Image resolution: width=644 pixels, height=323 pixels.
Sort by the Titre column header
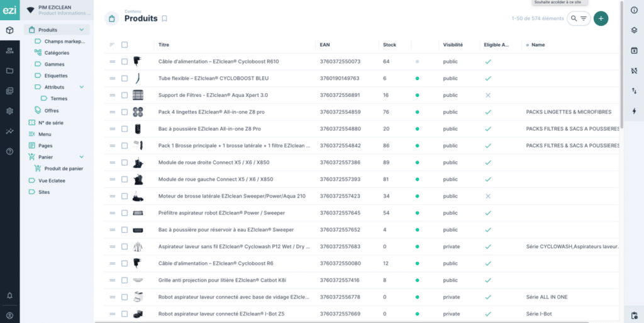[x=164, y=45]
